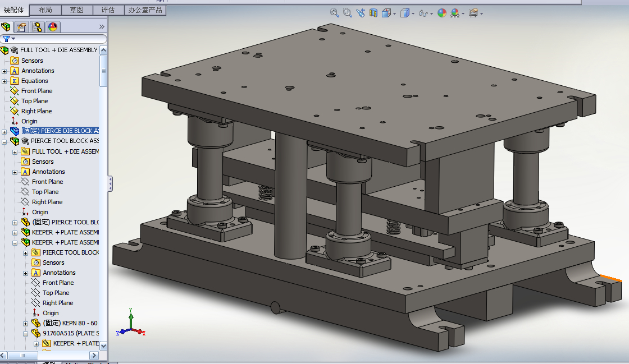Click the Previous View icon
This screenshot has width=629, height=364.
(360, 13)
